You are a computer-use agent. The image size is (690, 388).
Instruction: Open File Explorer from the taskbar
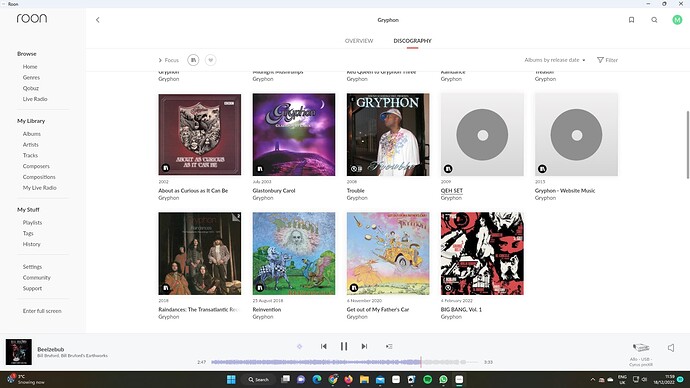[364, 380]
